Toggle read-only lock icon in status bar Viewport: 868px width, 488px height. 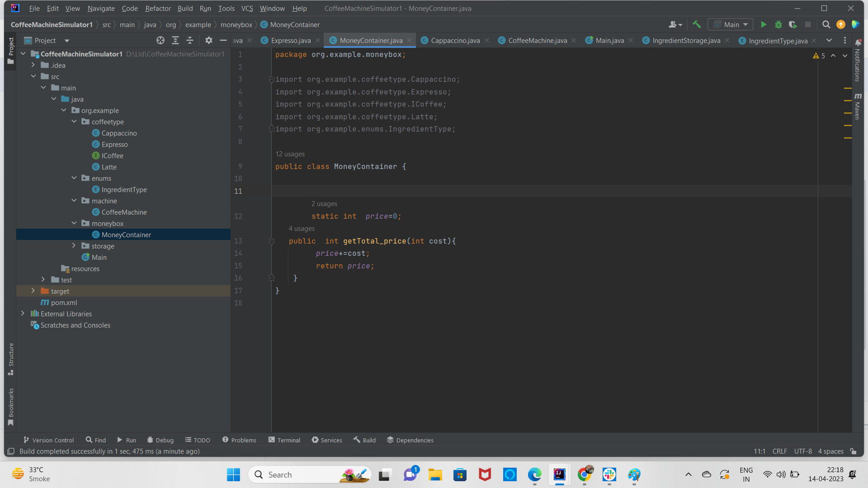tap(853, 451)
